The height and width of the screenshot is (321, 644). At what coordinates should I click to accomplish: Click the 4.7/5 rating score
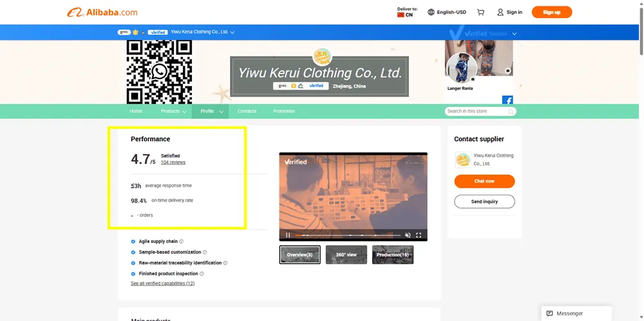143,159
